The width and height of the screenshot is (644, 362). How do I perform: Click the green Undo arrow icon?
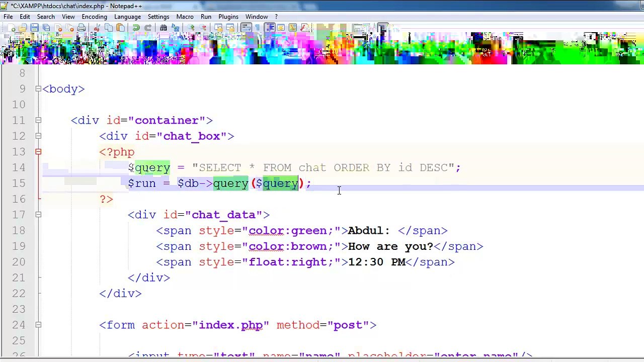(x=136, y=28)
